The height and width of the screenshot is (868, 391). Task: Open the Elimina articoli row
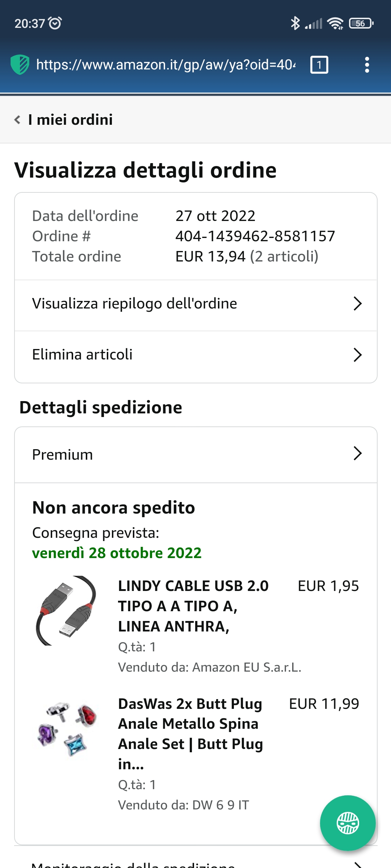[83, 355]
